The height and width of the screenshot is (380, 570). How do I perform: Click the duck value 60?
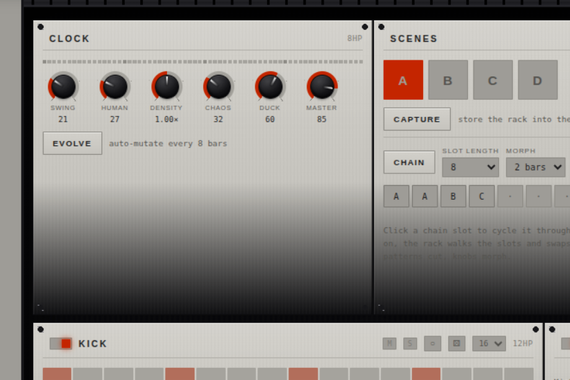(x=270, y=119)
